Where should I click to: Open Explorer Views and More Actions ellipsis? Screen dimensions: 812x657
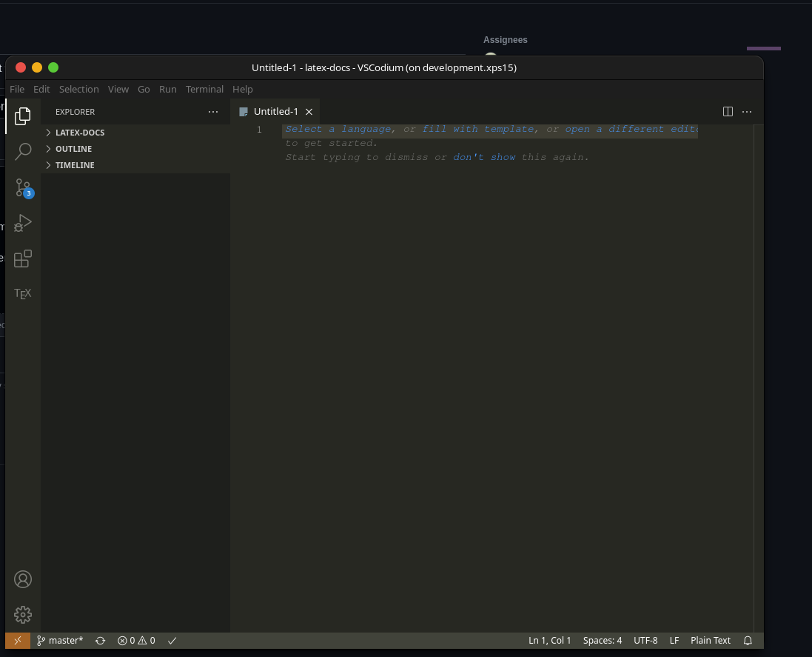pyautogui.click(x=213, y=111)
